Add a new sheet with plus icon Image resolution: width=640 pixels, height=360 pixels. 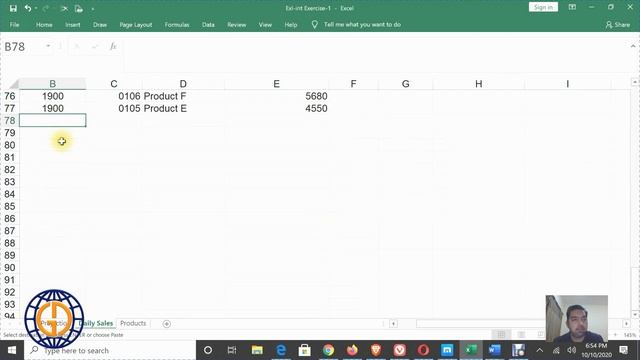[167, 324]
